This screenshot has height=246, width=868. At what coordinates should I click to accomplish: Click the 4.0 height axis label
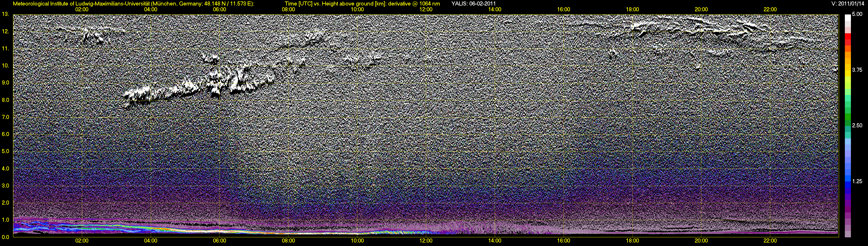click(5, 168)
